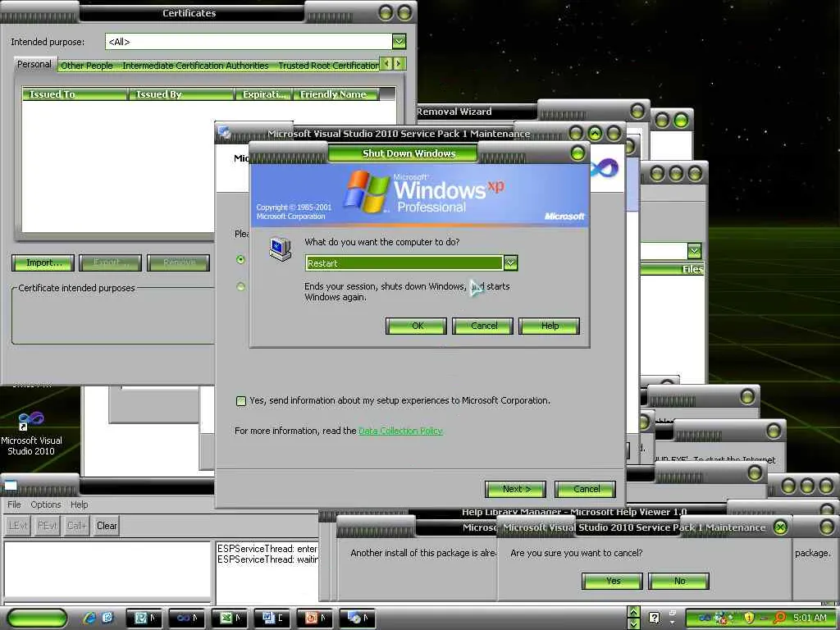Maximize the Service Pack 1 Maintenance window
The height and width of the screenshot is (630, 840).
[595, 133]
